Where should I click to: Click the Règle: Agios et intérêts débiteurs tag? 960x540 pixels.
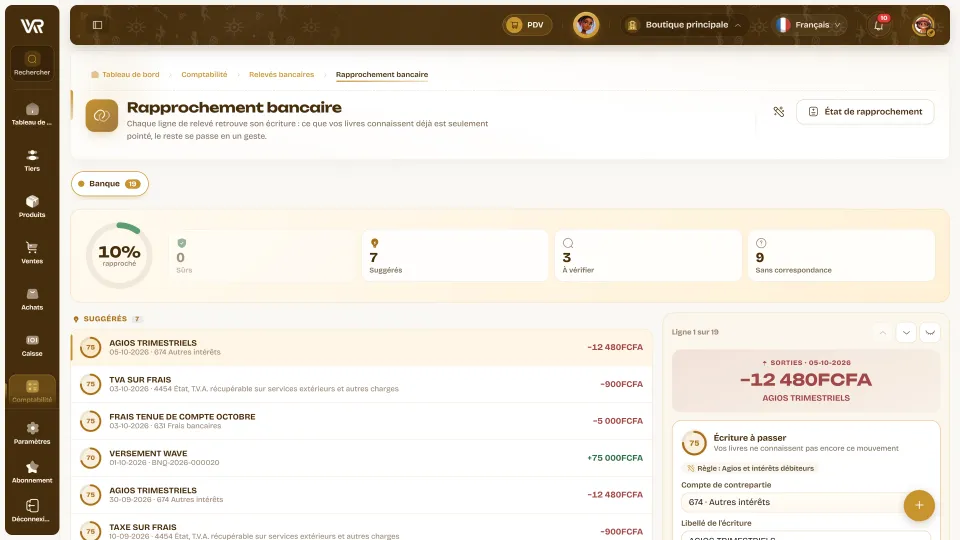(x=750, y=468)
